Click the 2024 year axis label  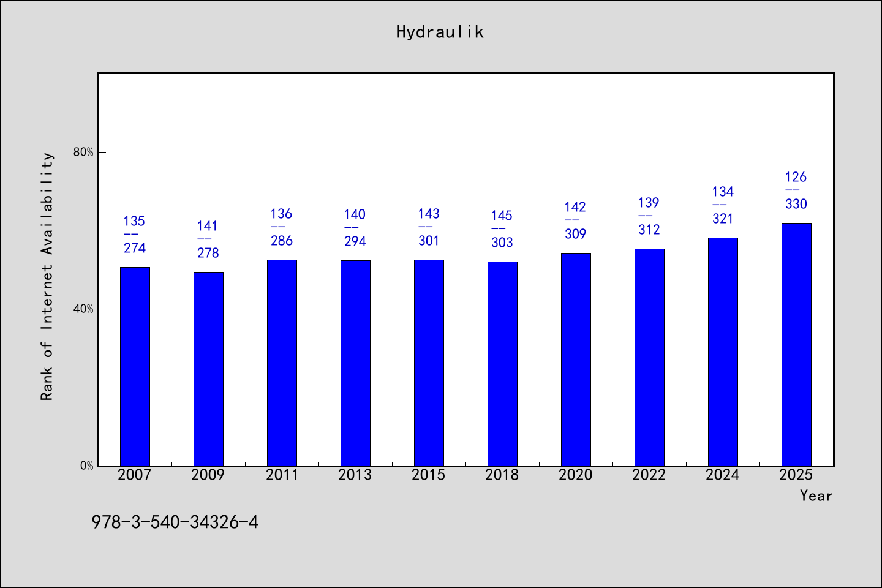tap(723, 475)
